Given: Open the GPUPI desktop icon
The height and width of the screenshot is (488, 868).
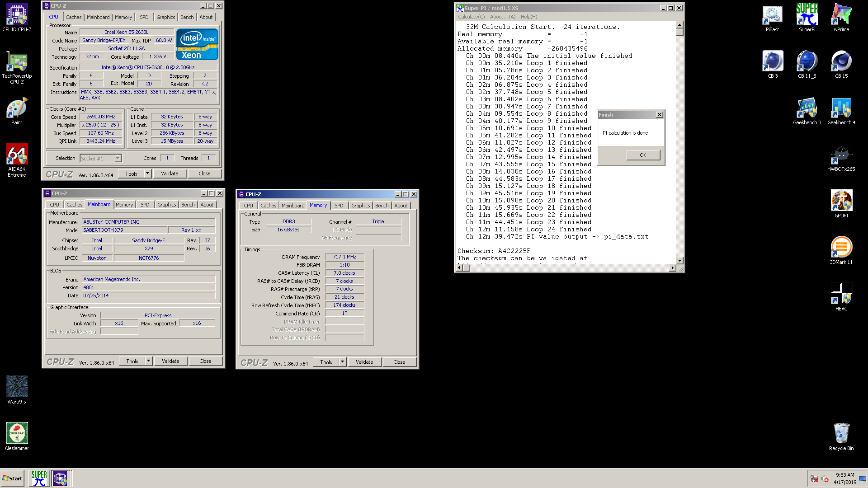Looking at the screenshot, I should (841, 204).
